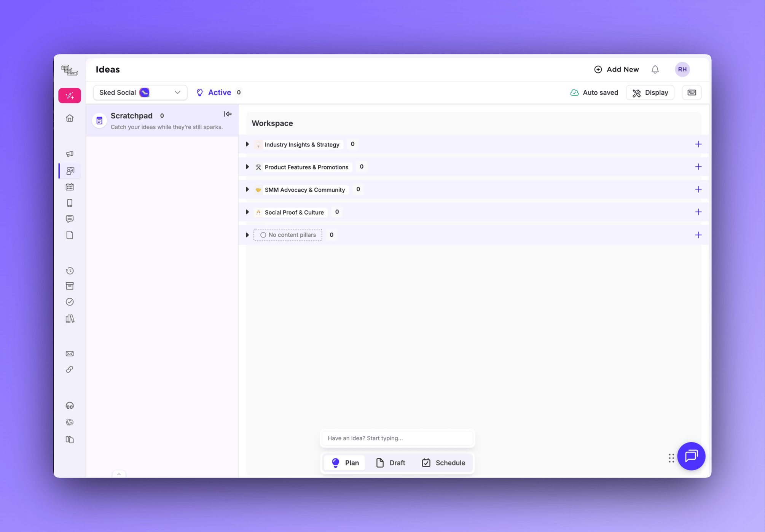Select the Ideas planner icon in sidebar
This screenshot has height=532, width=765.
point(70,171)
